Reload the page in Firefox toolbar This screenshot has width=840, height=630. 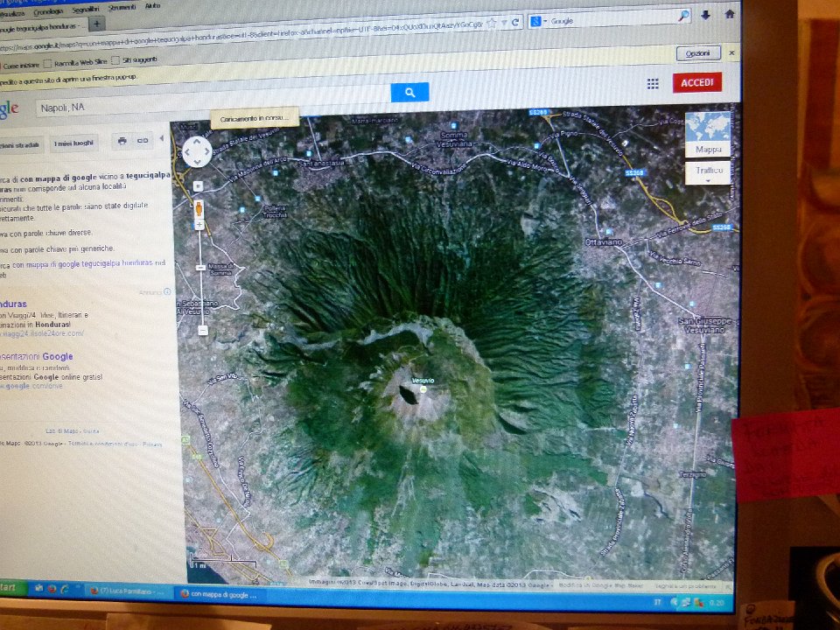click(x=515, y=23)
